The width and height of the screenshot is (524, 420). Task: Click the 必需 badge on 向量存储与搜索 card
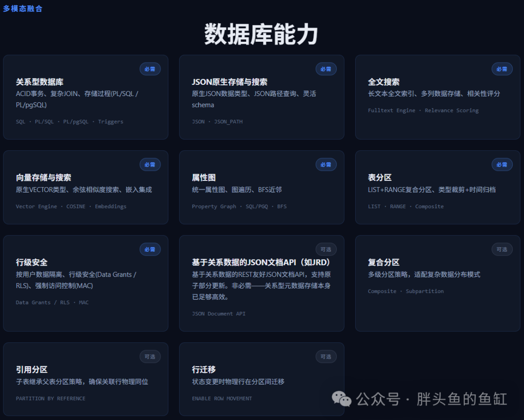click(x=150, y=165)
